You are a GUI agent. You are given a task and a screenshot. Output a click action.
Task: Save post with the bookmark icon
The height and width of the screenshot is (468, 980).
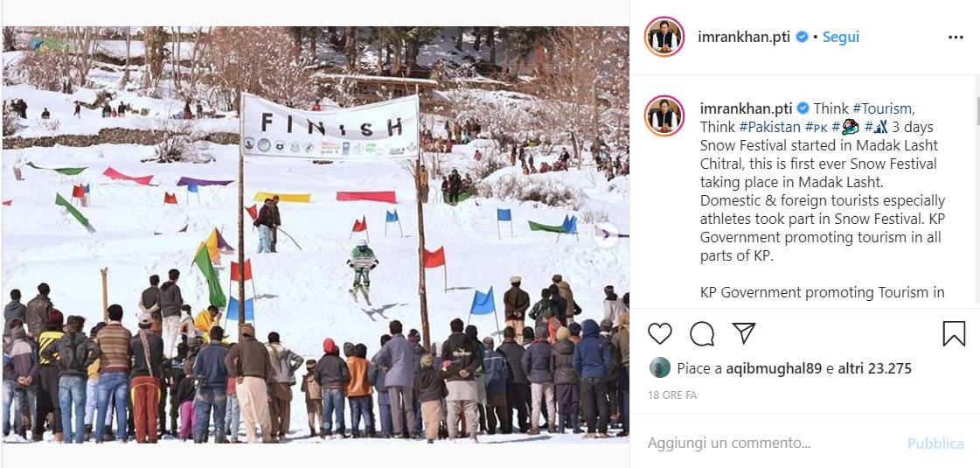pyautogui.click(x=954, y=333)
